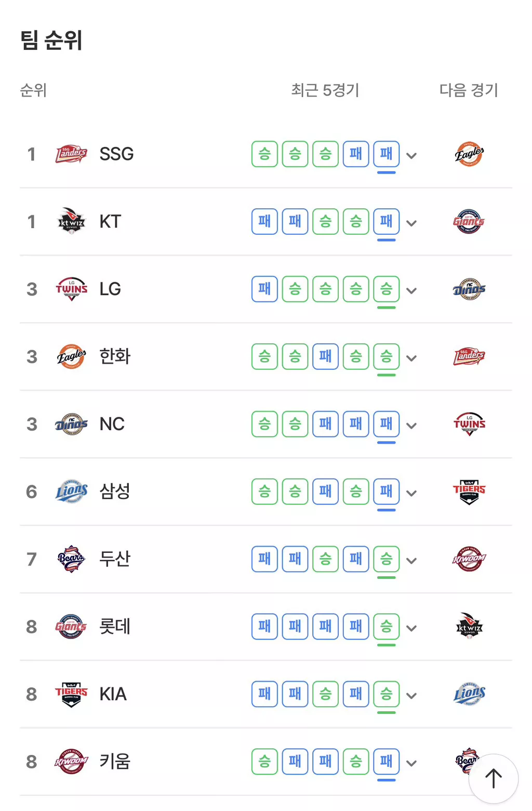Click the LG Twins logo beside LG

coord(71,289)
